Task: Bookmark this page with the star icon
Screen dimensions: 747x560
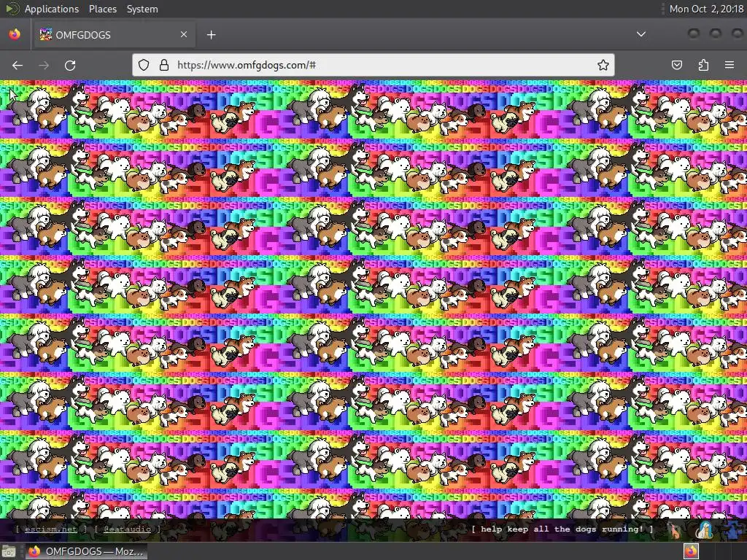Action: tap(603, 65)
